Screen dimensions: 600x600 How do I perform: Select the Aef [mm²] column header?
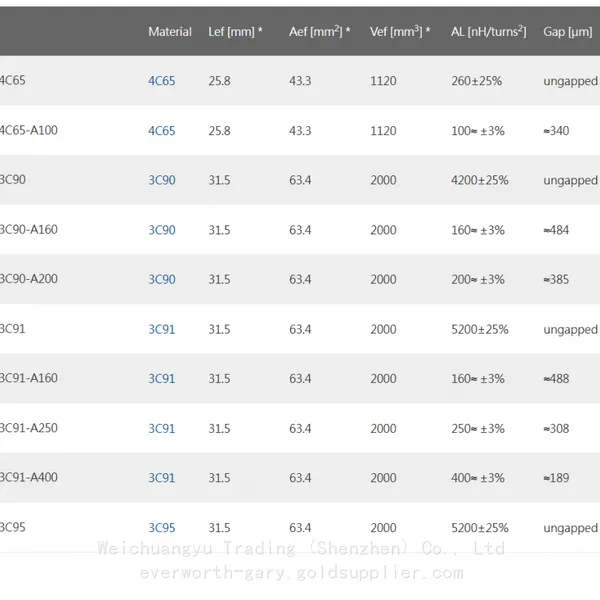tap(320, 31)
